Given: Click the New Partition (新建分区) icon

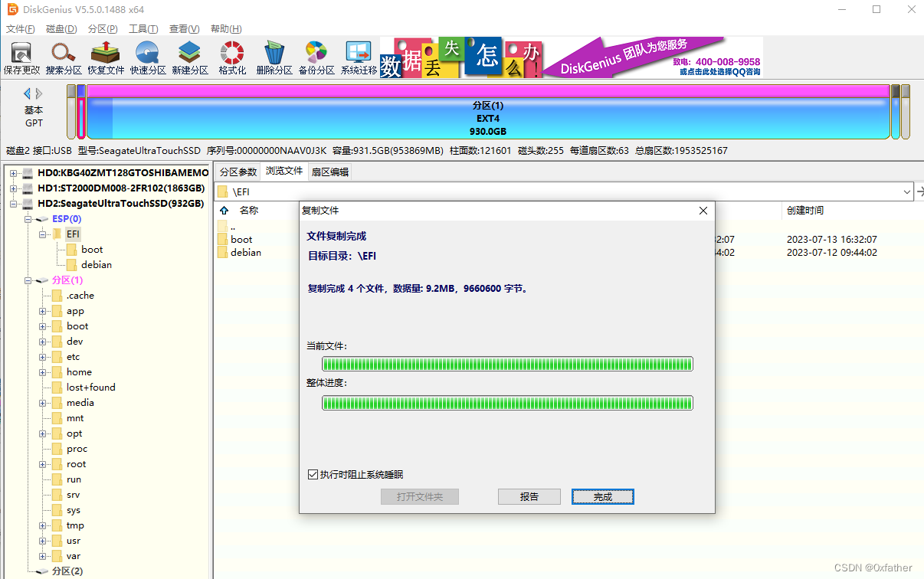Looking at the screenshot, I should point(190,58).
